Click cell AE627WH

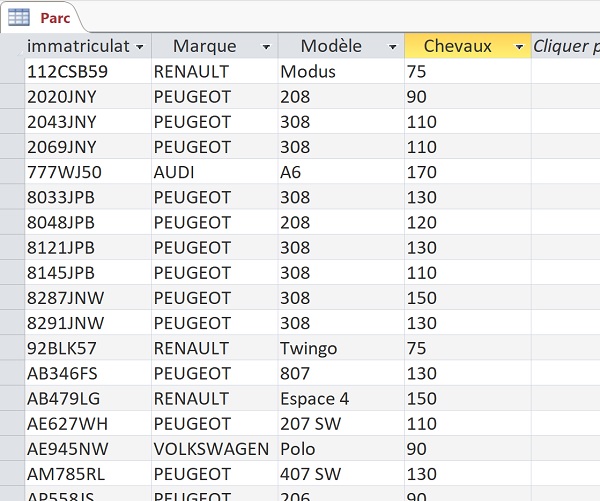(88, 424)
